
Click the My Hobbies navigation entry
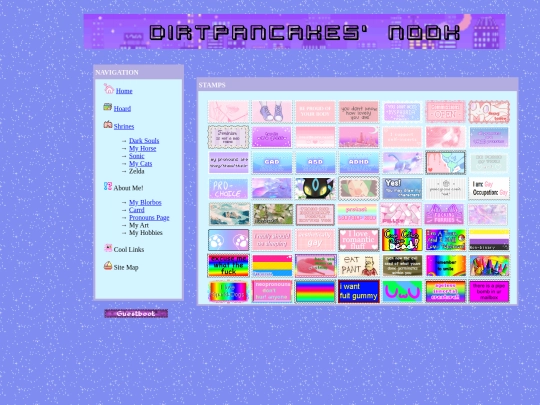point(146,233)
